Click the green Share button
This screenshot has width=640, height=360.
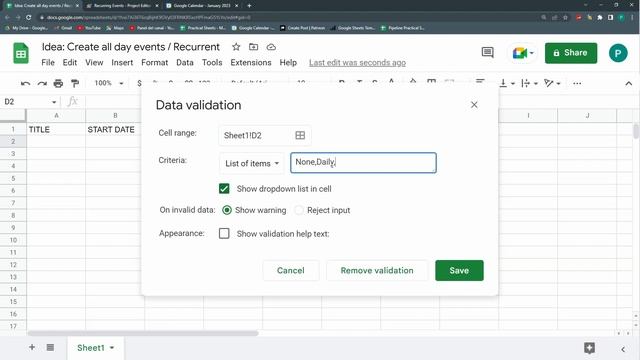[571, 53]
